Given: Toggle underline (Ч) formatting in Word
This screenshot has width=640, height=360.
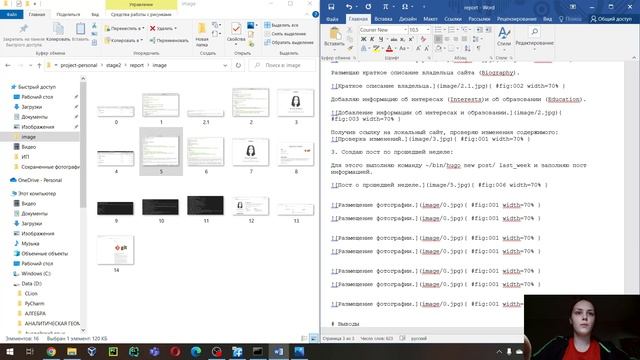Looking at the screenshot, I should coord(381,39).
